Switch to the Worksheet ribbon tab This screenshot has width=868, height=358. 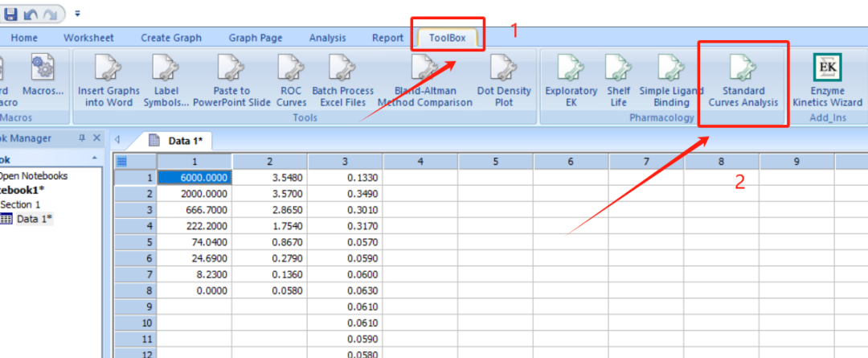point(88,38)
